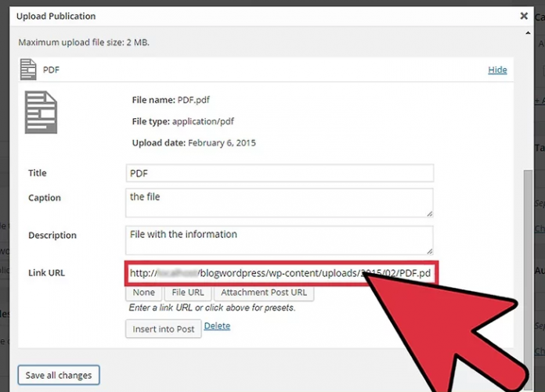Viewport: 545px width, 392px height.
Task: Hide the PDF attachment details
Action: 497,70
